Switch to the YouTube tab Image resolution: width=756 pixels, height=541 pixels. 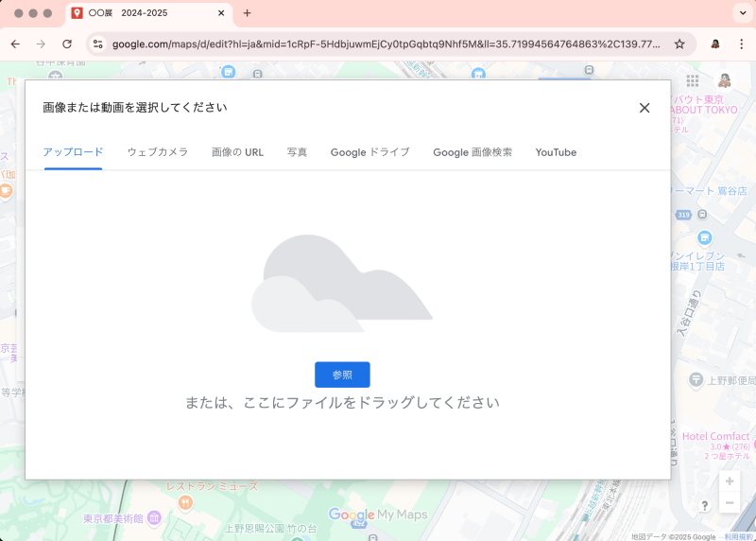[x=556, y=152]
